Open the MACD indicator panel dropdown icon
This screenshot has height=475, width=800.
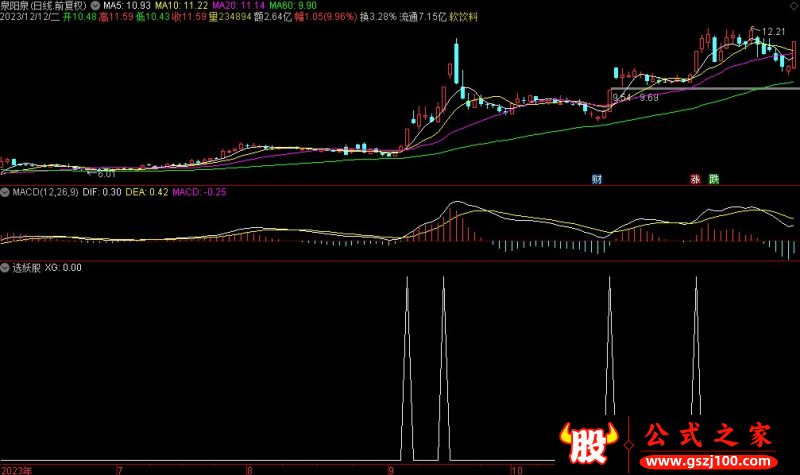coord(5,192)
